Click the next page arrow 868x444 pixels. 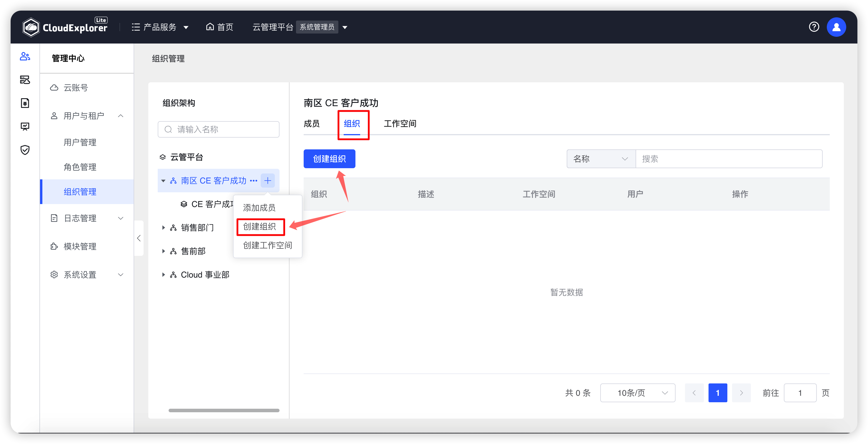pos(741,393)
